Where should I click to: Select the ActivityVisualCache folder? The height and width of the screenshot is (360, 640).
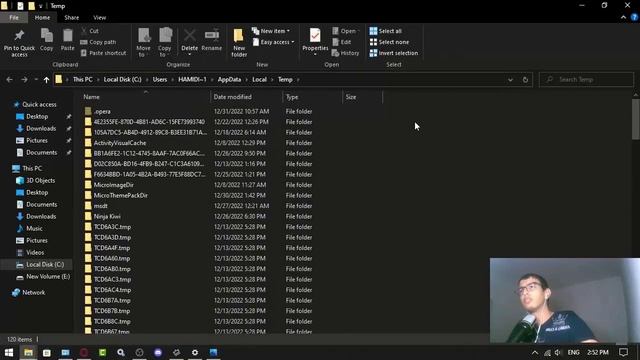tap(120, 143)
